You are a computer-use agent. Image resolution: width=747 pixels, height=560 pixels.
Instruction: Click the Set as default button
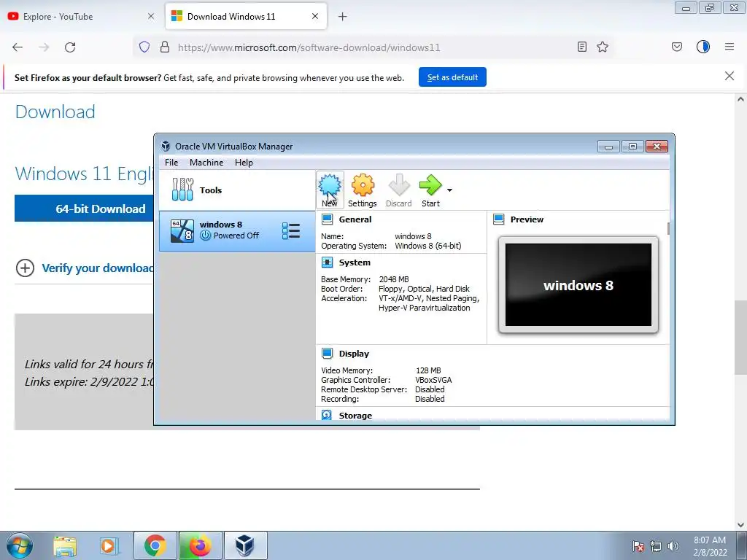coord(452,77)
